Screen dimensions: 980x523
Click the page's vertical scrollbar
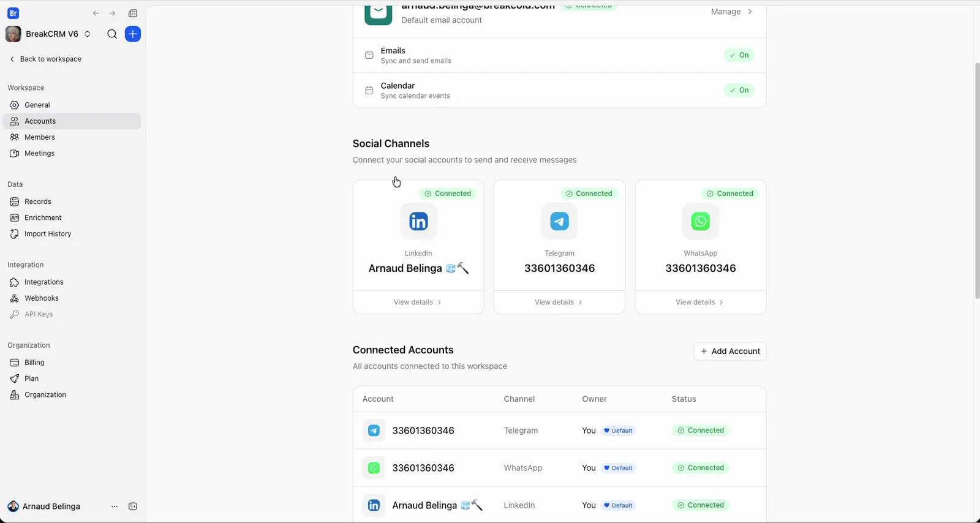pyautogui.click(x=977, y=181)
